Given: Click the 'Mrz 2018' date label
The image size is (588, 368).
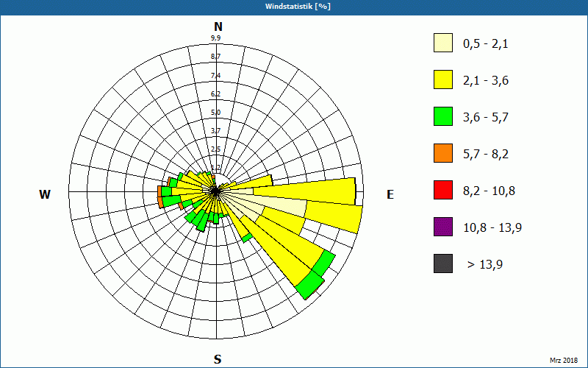Looking at the screenshot, I should [x=564, y=360].
